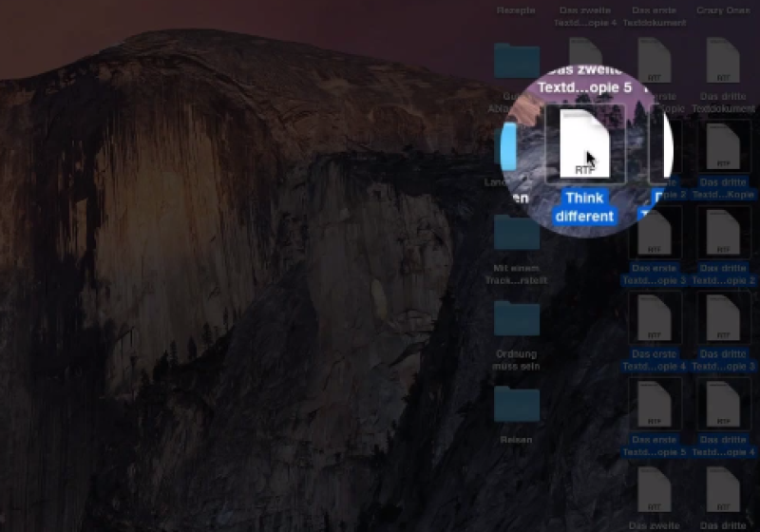760x532 pixels.
Task: Click the Mit einem Track...rstellt folder
Action: [517, 233]
